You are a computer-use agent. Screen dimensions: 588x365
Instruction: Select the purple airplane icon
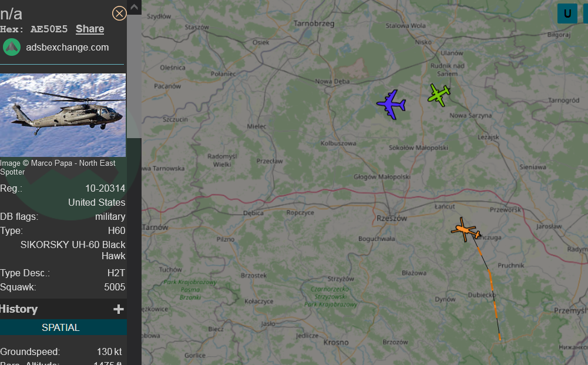pyautogui.click(x=391, y=104)
